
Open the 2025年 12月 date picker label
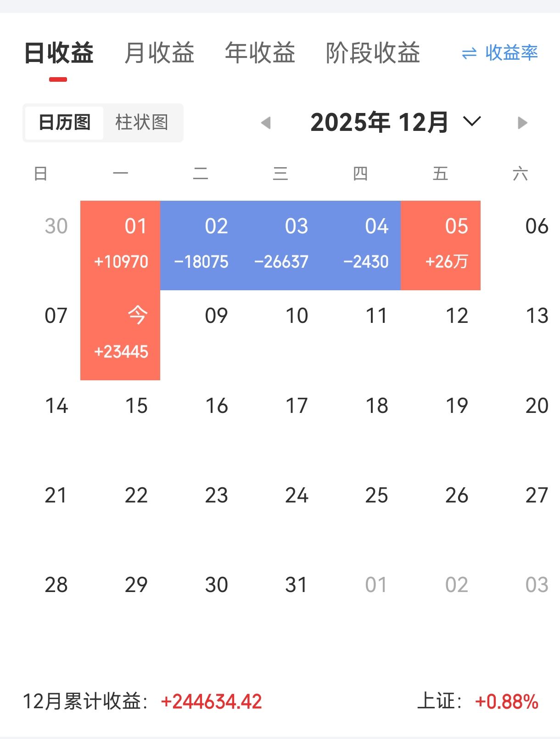379,123
